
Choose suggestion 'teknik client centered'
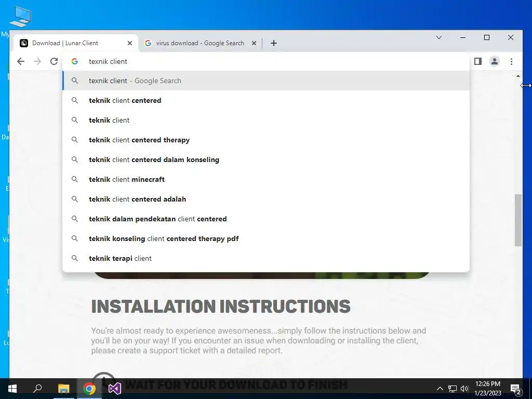[x=266, y=100]
